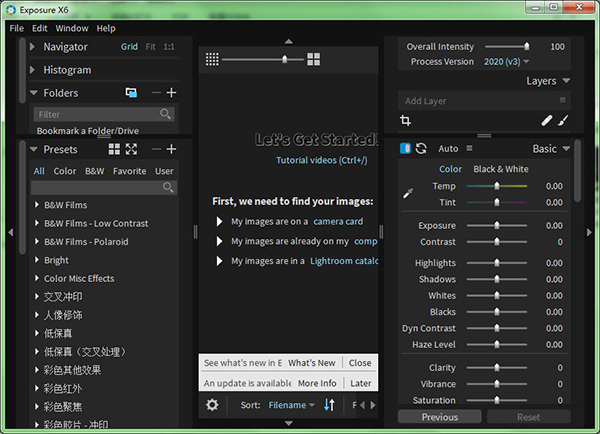Image resolution: width=600 pixels, height=434 pixels.
Task: Click the presets expand-arrows view icon
Action: pyautogui.click(x=131, y=149)
